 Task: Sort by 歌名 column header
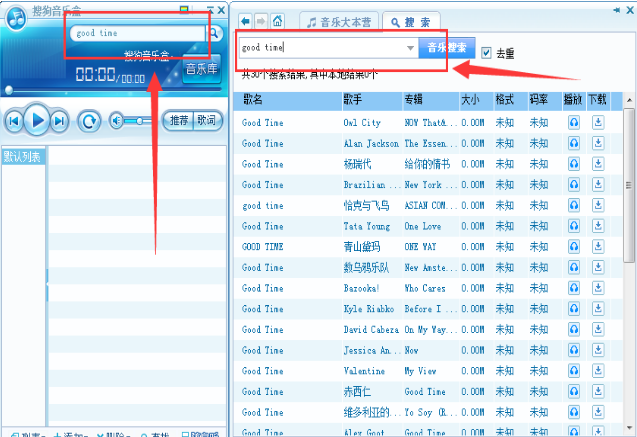pos(288,100)
